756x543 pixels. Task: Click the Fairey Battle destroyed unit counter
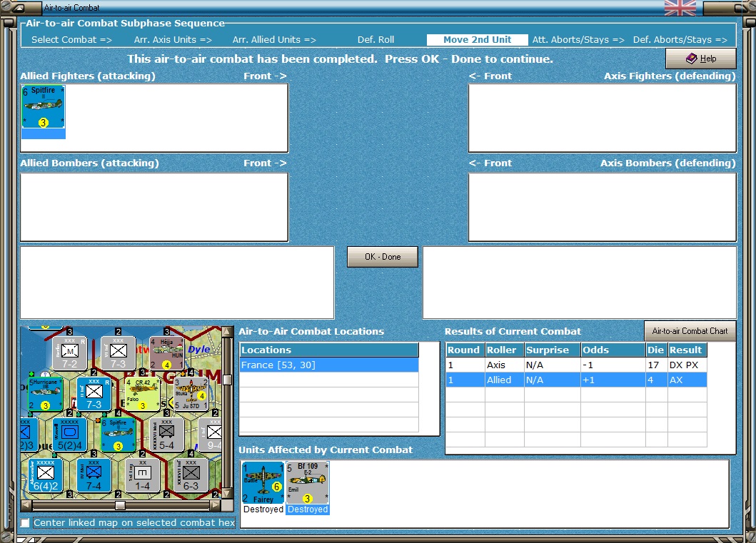pos(263,483)
